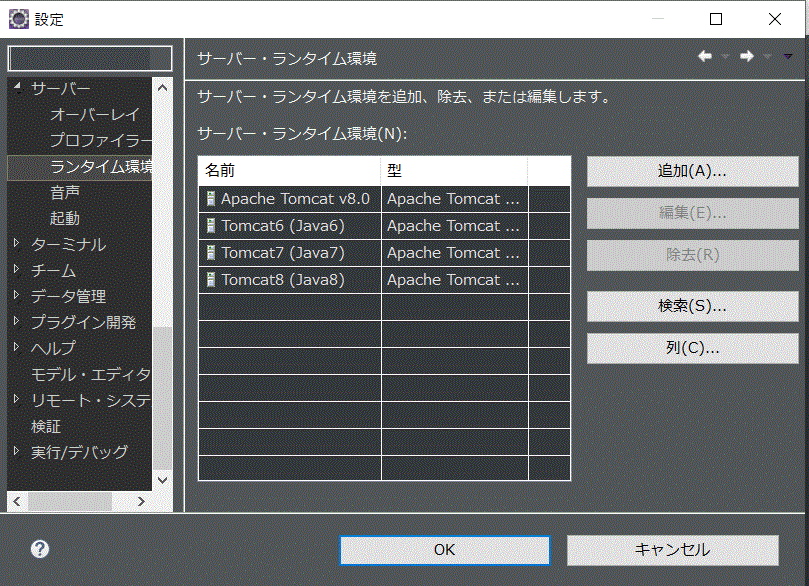Image resolution: width=809 pixels, height=586 pixels.
Task: Confirm settings with the OK button
Action: (444, 549)
